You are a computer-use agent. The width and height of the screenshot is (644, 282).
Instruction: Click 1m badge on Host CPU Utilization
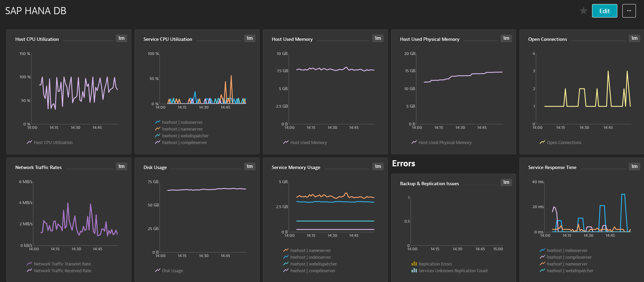(122, 38)
